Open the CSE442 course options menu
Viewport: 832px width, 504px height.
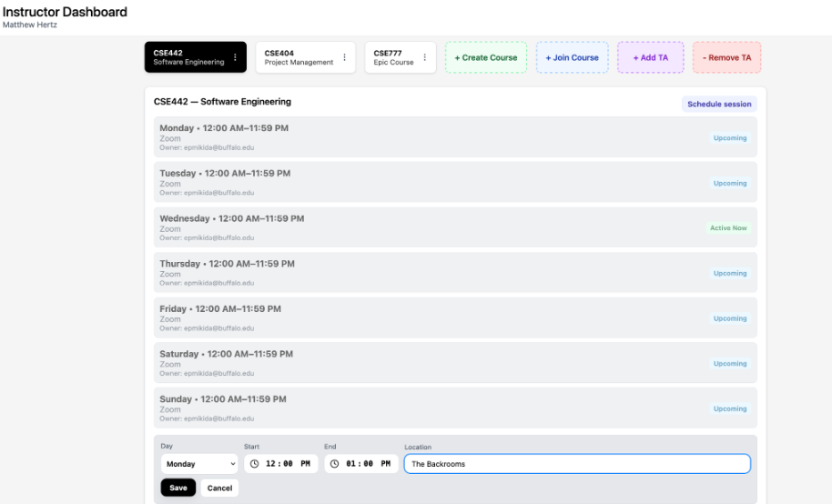(x=235, y=57)
